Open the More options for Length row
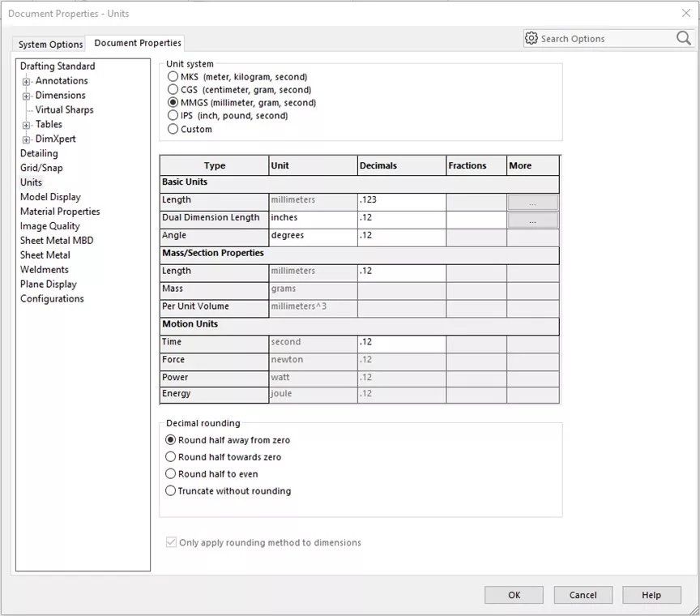This screenshot has width=700, height=616. (532, 200)
